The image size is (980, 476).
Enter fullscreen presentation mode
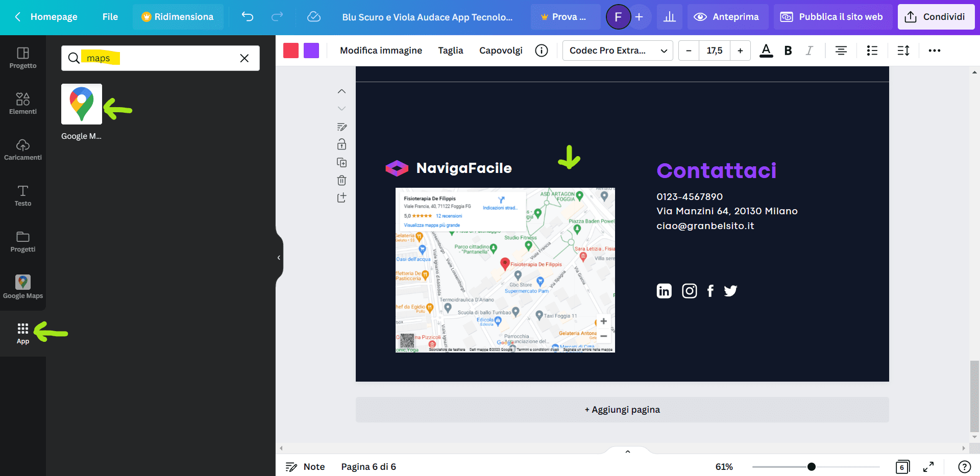[x=928, y=467]
